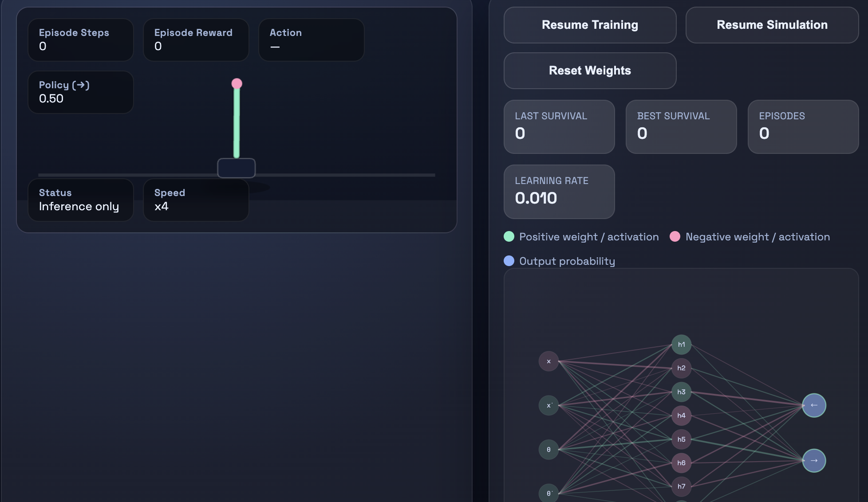This screenshot has width=868, height=502.
Task: Click the h5 hidden neuron node
Action: tap(681, 439)
